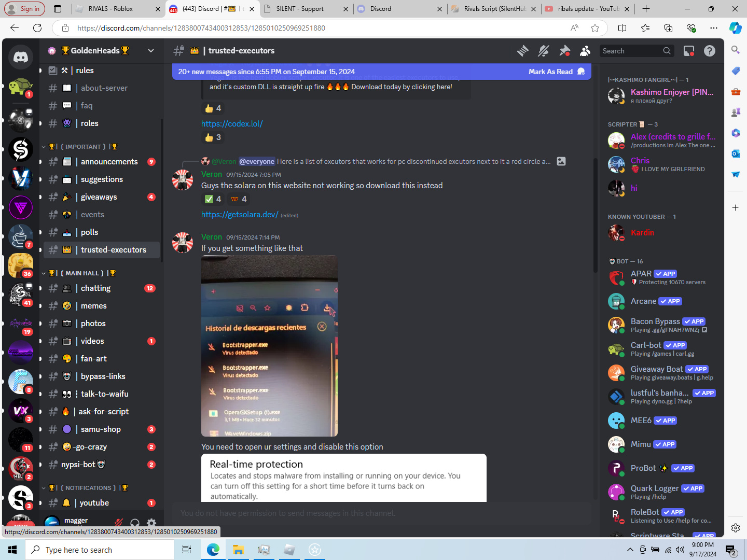Screen dimensions: 747x560
Task: Toggle green checkmark reaction
Action: tap(213, 199)
